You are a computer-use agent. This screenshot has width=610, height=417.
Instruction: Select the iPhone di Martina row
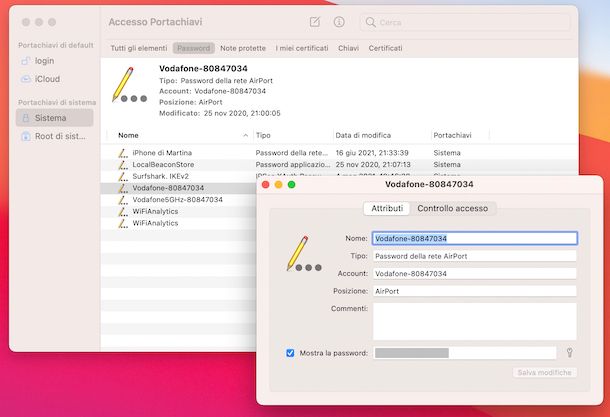pyautogui.click(x=339, y=153)
